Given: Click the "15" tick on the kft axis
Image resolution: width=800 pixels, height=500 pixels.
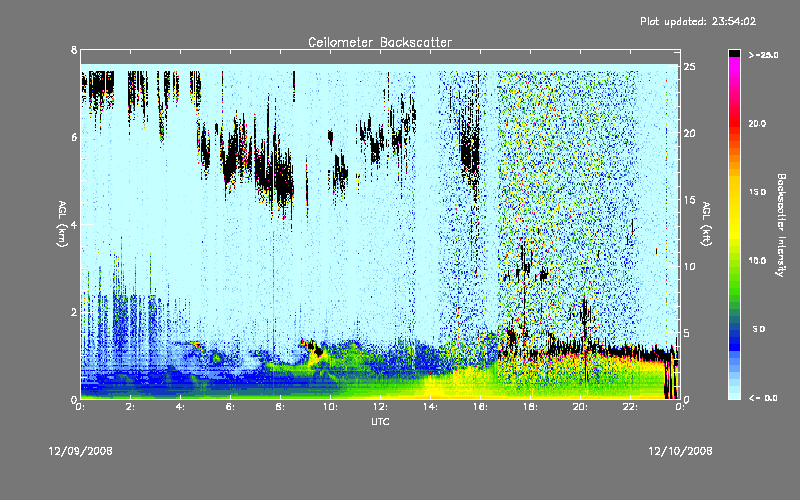Looking at the screenshot, I should click(689, 199).
